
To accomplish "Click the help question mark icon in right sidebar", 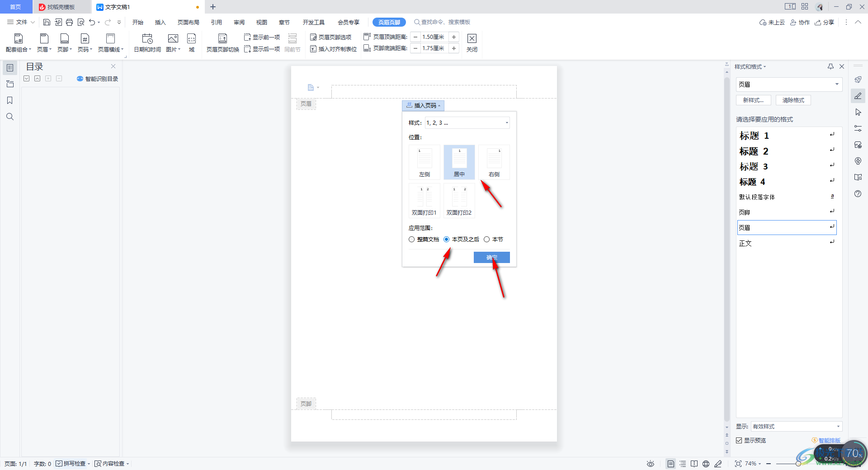I will (x=858, y=193).
